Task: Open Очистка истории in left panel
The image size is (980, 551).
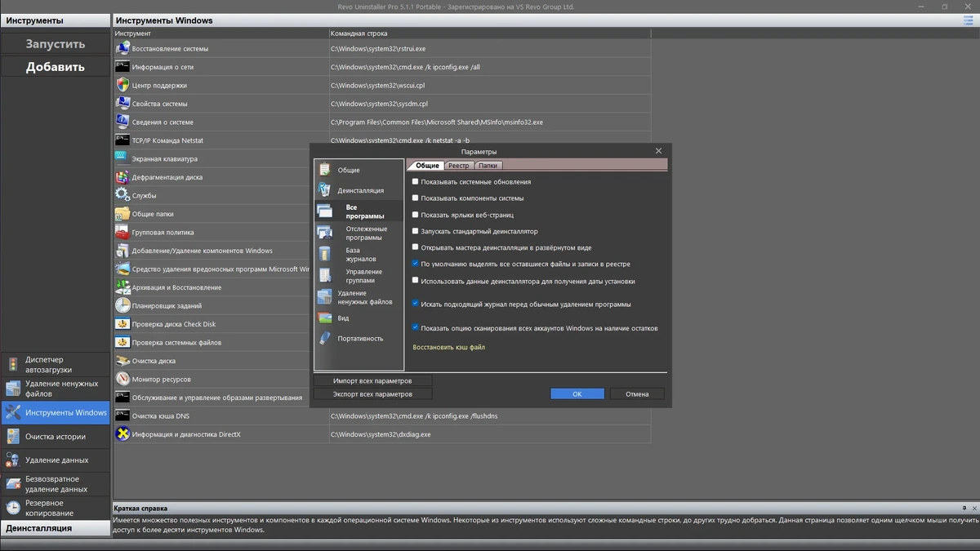Action: [x=56, y=437]
